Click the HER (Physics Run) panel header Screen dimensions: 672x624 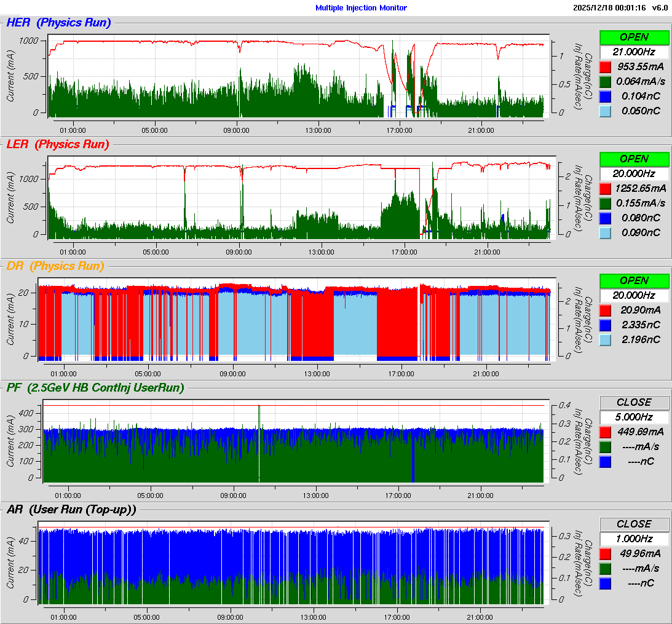(58, 23)
